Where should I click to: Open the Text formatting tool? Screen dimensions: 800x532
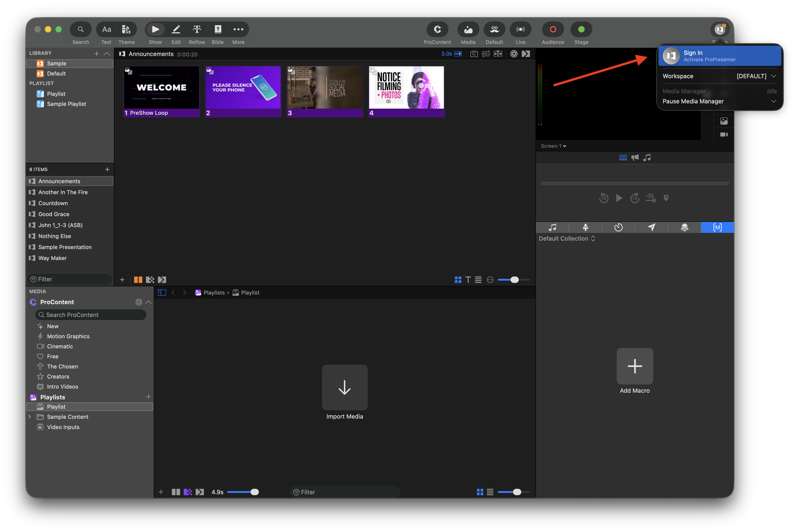pos(106,30)
